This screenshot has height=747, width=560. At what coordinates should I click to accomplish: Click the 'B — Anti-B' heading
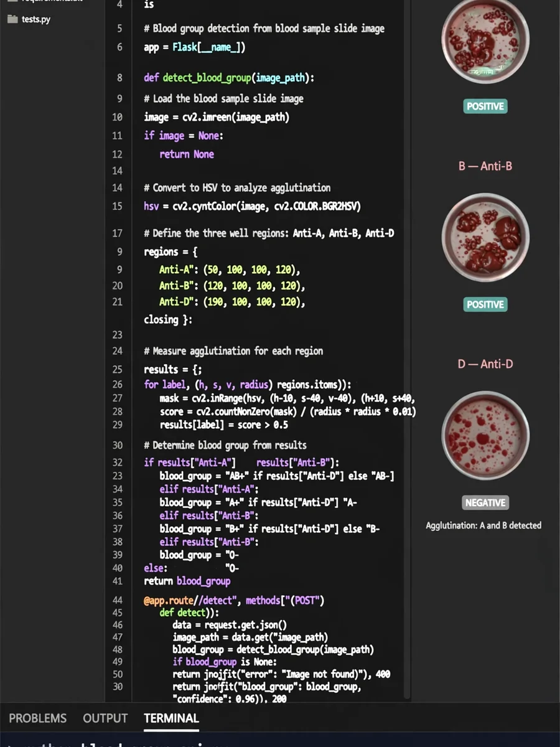point(485,166)
